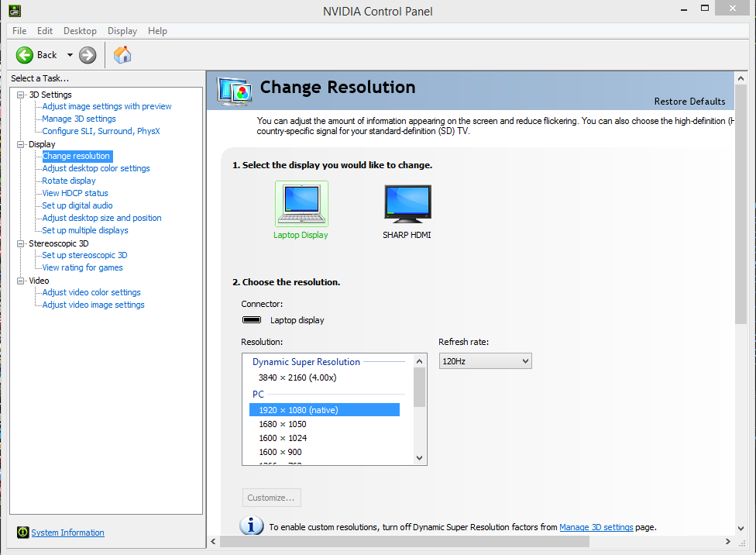Open Adjust video image settings
The image size is (756, 555).
(93, 305)
